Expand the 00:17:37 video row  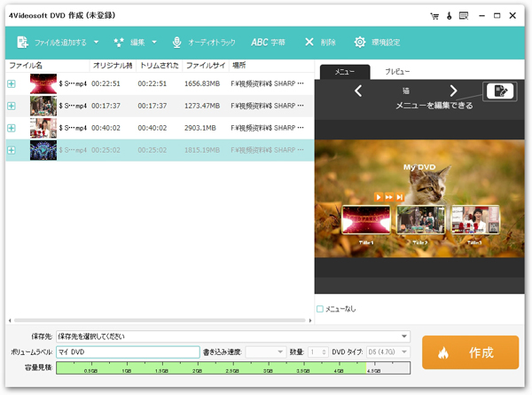[x=12, y=106]
